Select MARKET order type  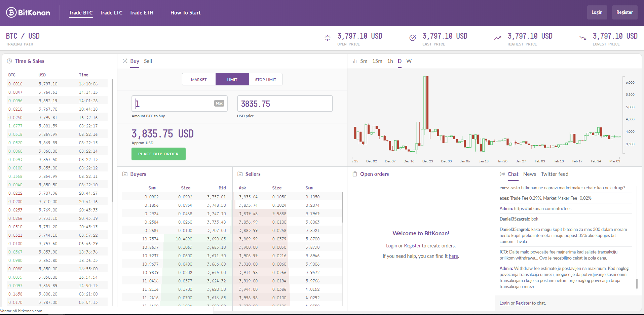pyautogui.click(x=199, y=79)
